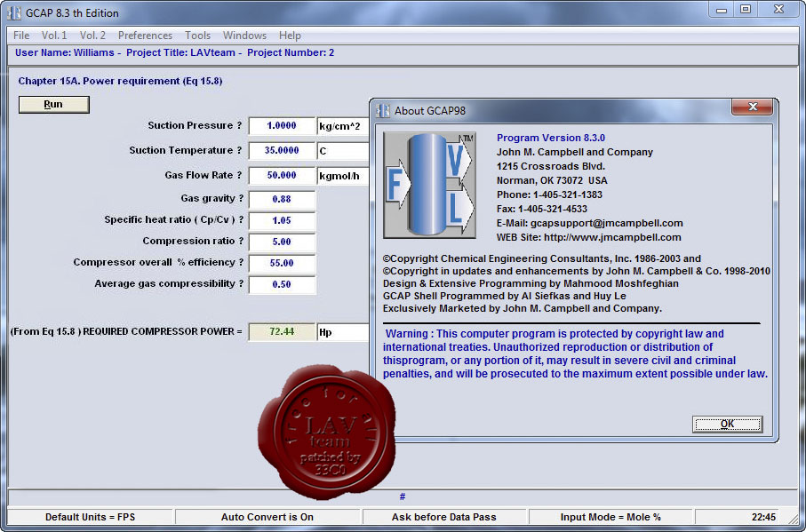This screenshot has width=806, height=532.
Task: Click the User Name: Williams project header text
Action: [x=175, y=52]
